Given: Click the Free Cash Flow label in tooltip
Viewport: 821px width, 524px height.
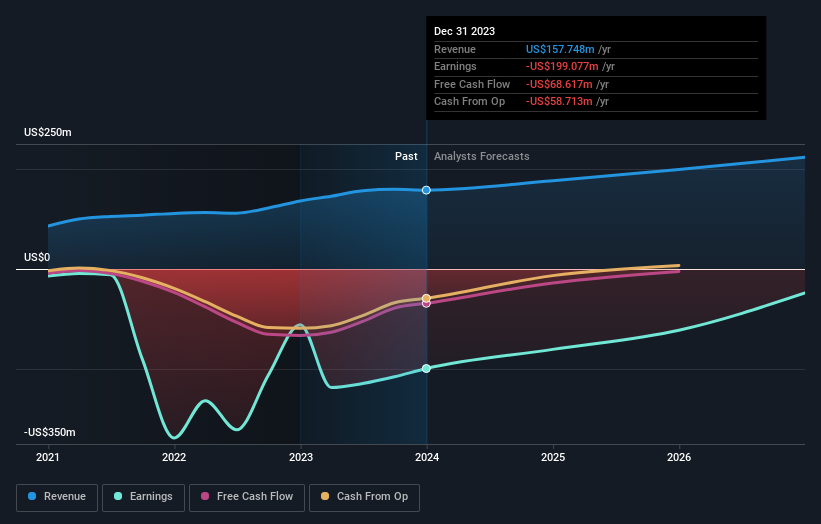Looking at the screenshot, I should point(472,84).
